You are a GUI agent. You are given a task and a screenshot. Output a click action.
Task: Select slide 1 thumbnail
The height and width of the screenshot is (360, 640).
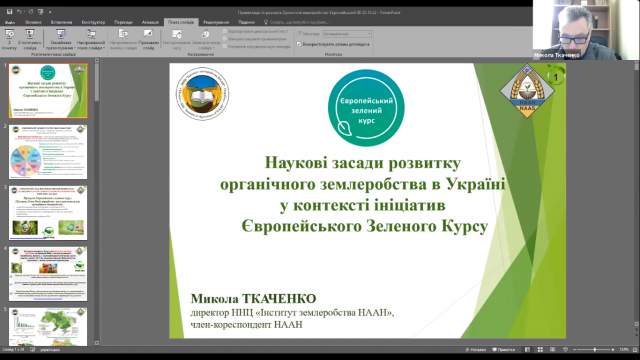[48, 91]
